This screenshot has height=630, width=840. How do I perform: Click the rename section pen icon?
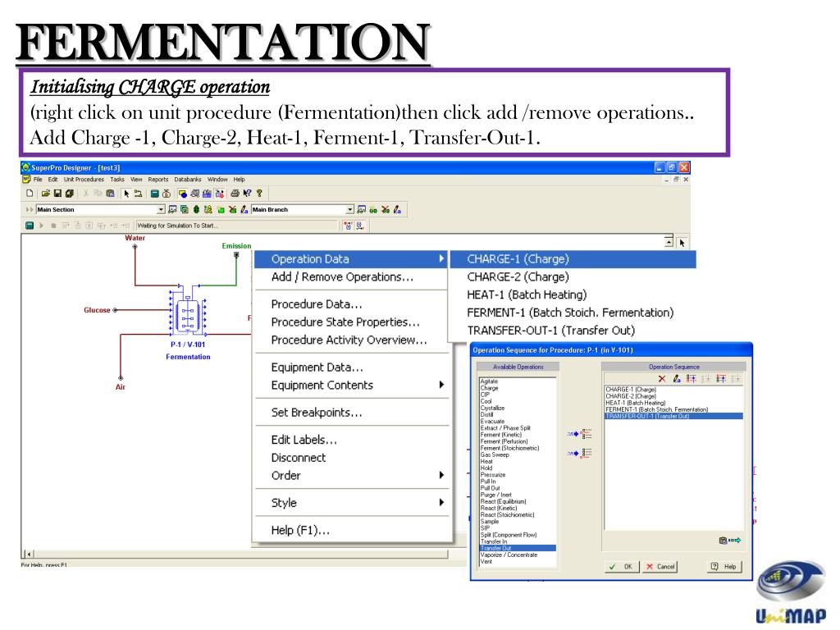[x=244, y=209]
